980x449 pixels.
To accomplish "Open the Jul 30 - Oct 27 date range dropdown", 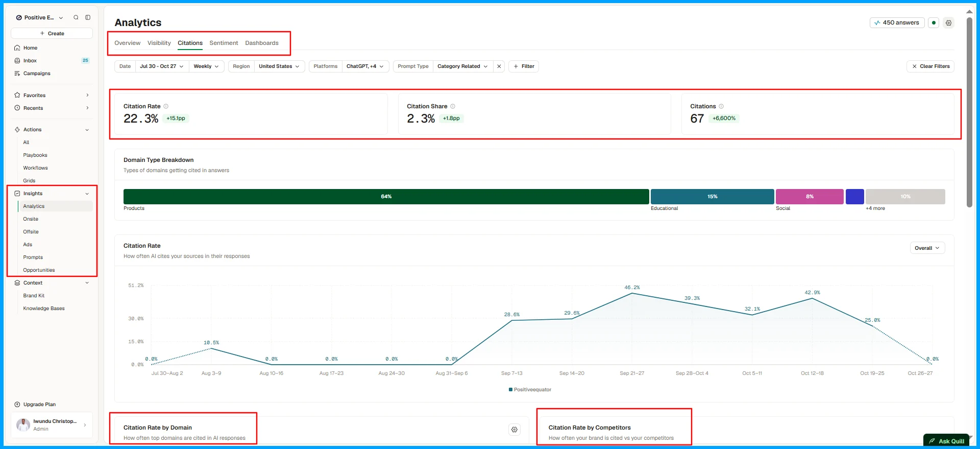I will click(x=162, y=66).
